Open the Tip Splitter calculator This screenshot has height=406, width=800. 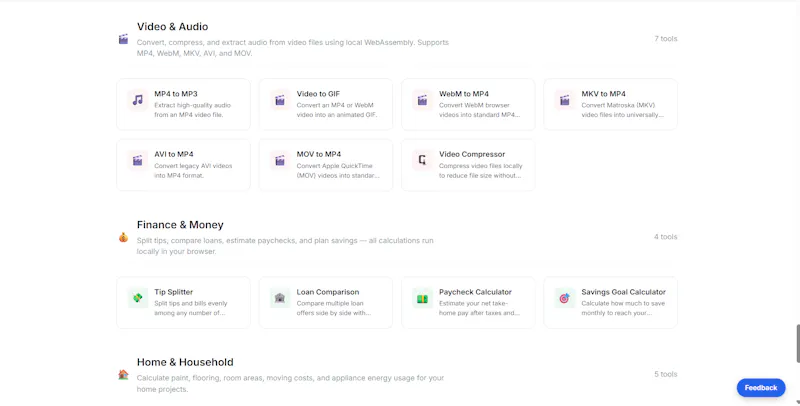[184, 302]
